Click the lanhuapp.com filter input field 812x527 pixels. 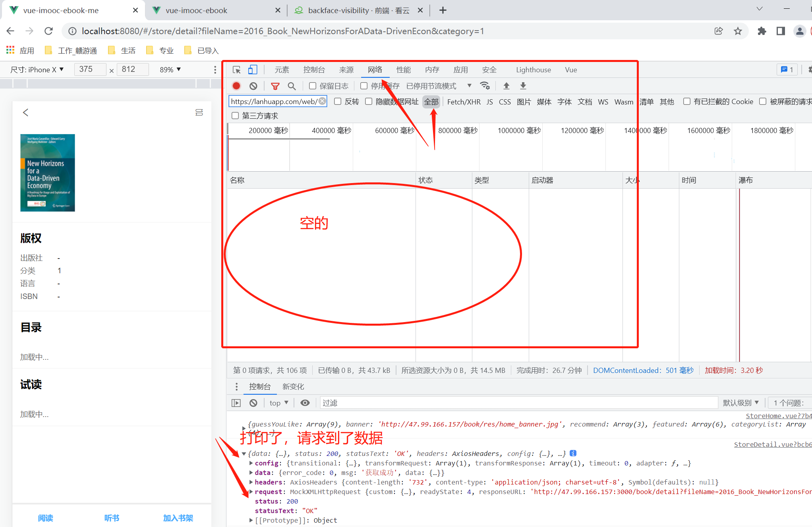(x=274, y=101)
